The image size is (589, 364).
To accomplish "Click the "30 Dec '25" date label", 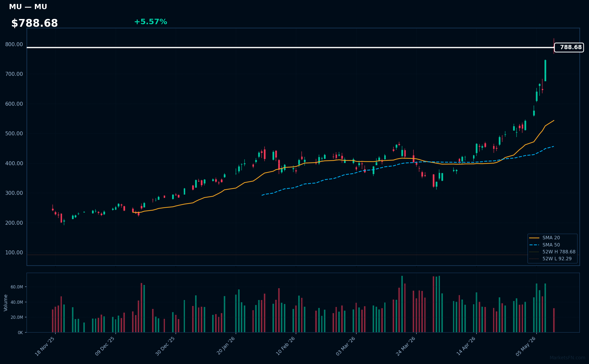I will (x=165, y=346).
